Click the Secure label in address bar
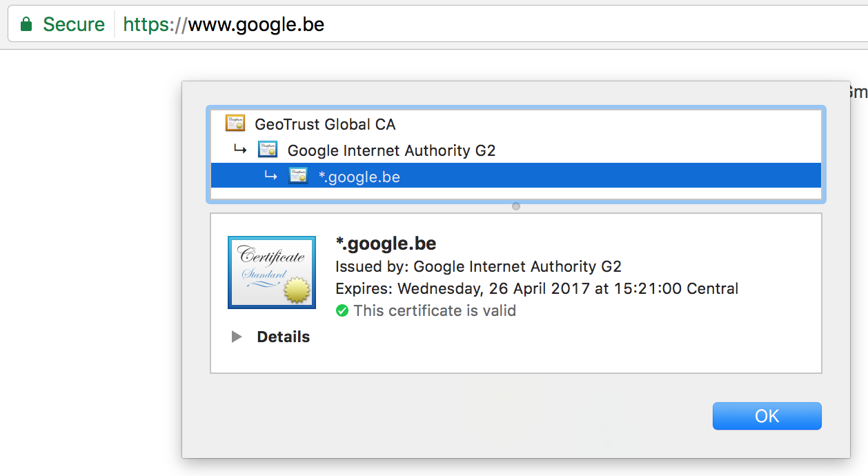868x476 pixels. coord(74,25)
